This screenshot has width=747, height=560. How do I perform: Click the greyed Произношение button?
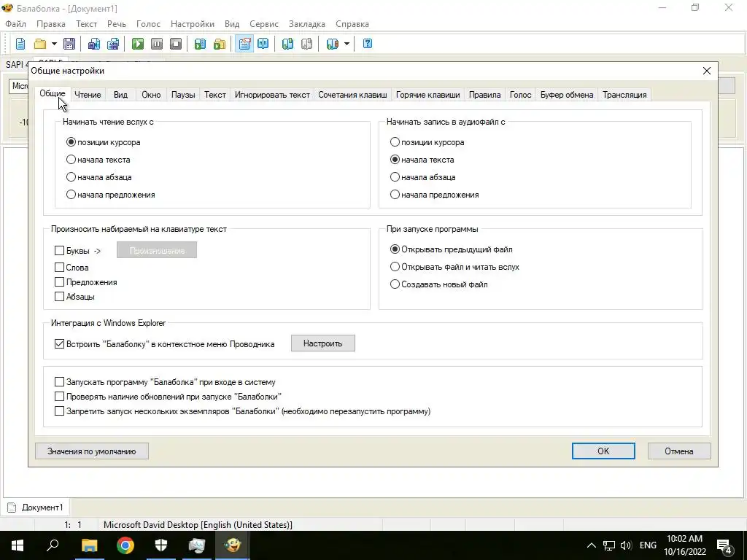click(x=157, y=251)
